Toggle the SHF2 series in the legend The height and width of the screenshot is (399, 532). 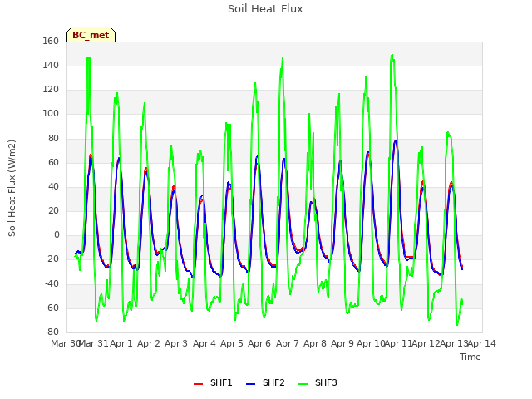pos(265,383)
